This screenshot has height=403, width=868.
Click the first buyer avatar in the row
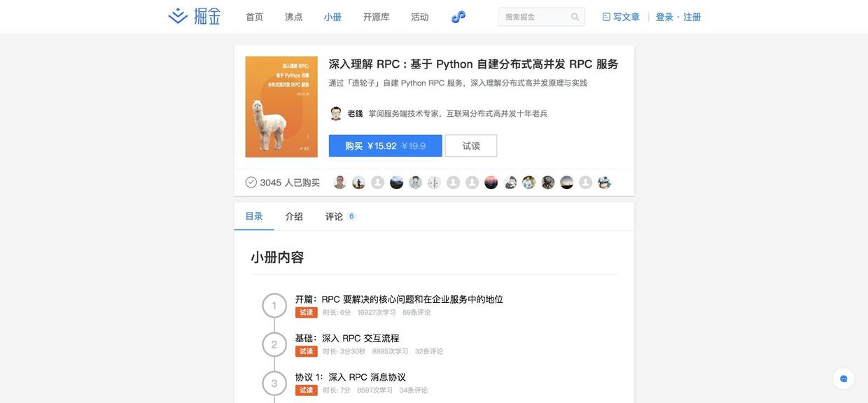339,183
